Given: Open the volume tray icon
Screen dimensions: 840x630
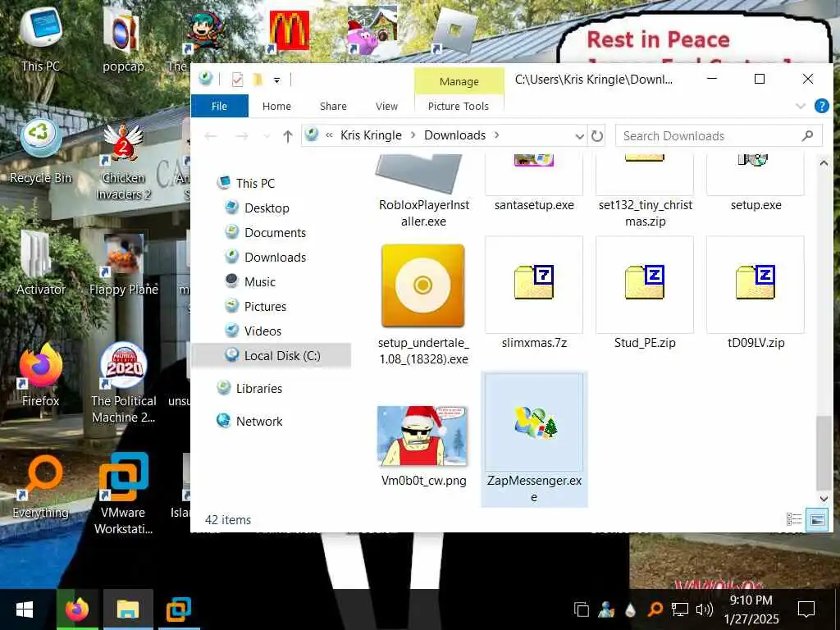Looking at the screenshot, I should [x=704, y=609].
